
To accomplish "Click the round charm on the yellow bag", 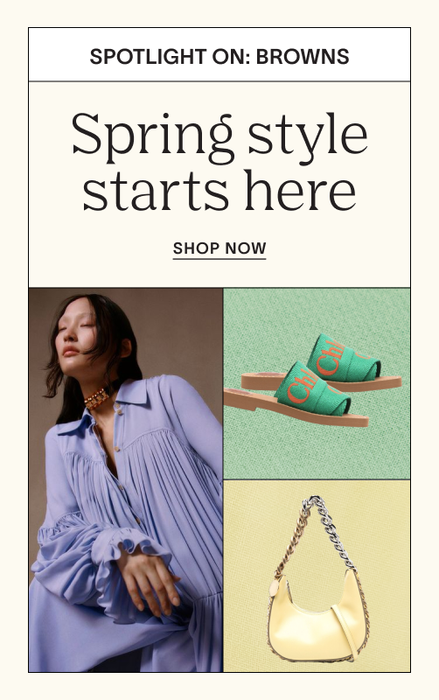I will pos(274,587).
